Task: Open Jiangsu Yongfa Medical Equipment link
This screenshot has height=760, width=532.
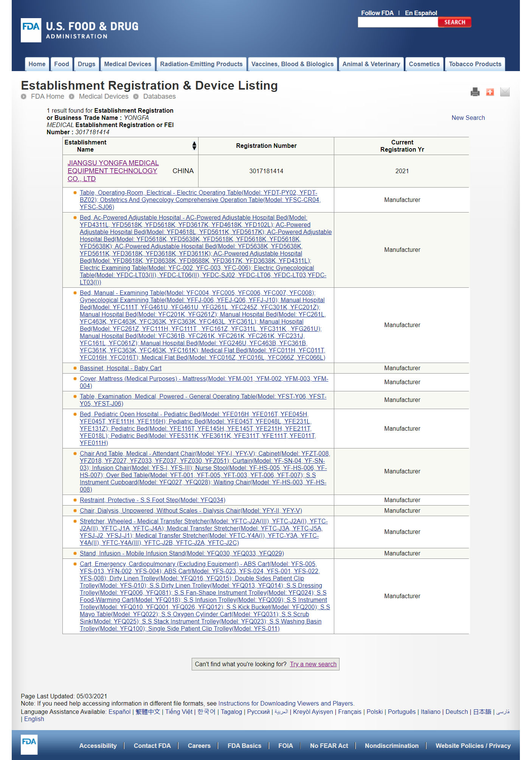Action: tap(113, 171)
